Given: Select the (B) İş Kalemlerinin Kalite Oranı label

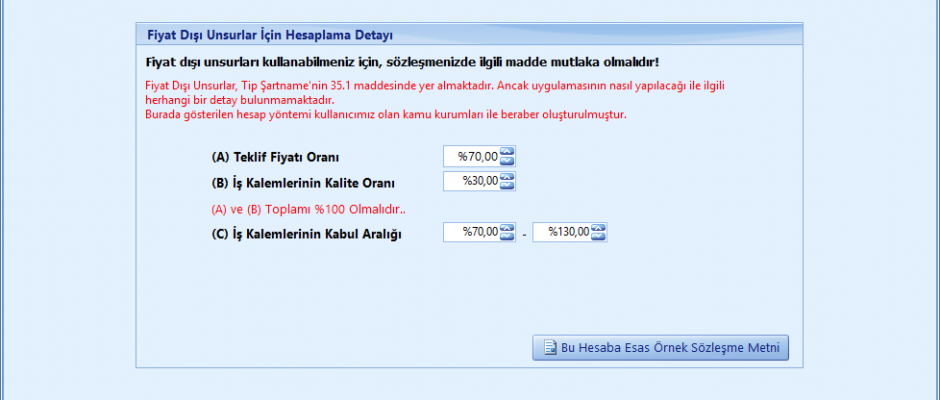Looking at the screenshot, I should click(x=303, y=183).
